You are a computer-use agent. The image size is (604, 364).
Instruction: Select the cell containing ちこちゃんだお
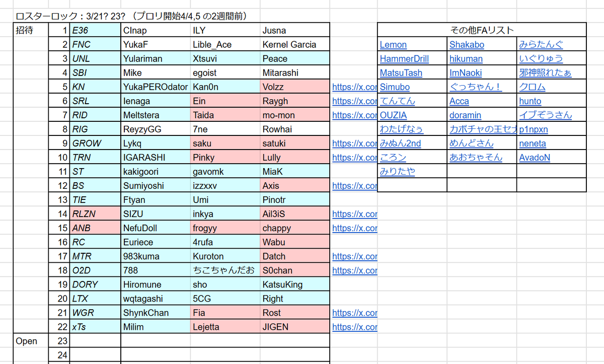point(225,270)
